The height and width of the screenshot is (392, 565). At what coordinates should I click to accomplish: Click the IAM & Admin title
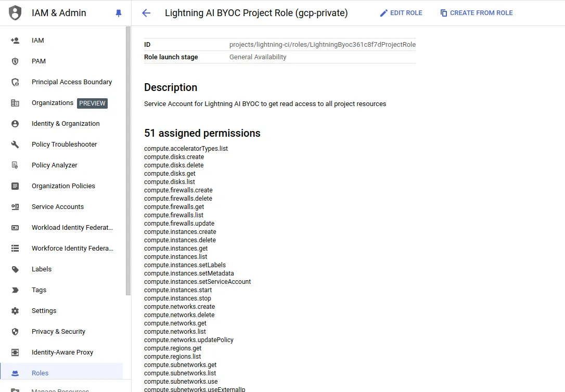(x=59, y=13)
